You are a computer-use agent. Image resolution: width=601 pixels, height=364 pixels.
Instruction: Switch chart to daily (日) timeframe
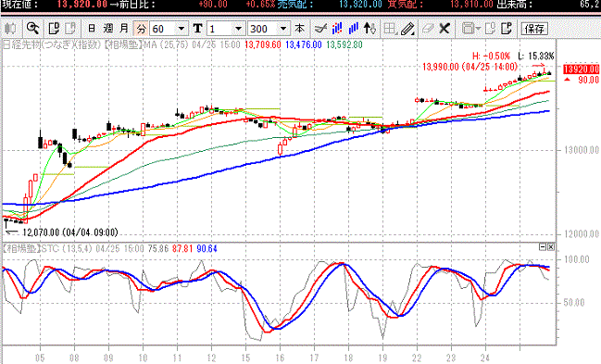[x=92, y=29]
